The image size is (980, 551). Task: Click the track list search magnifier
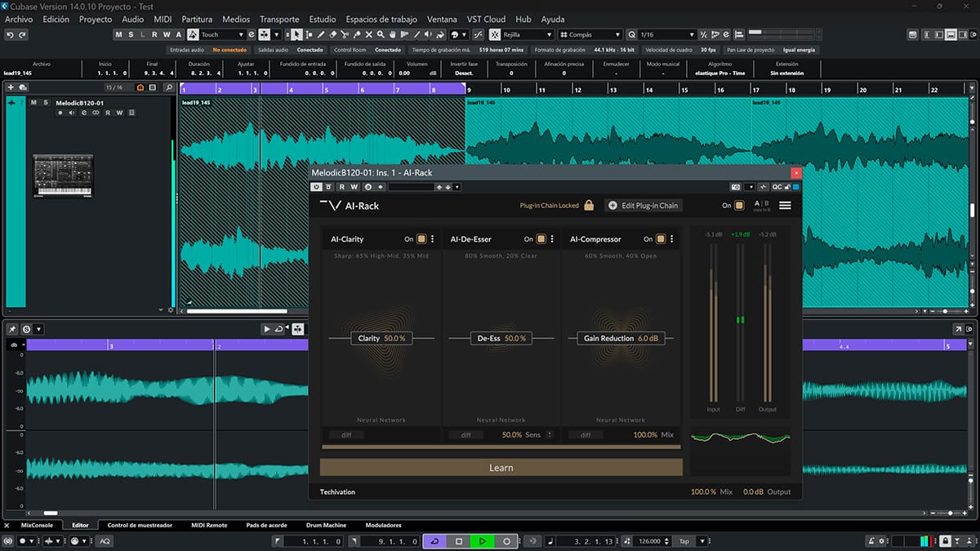coord(169,87)
